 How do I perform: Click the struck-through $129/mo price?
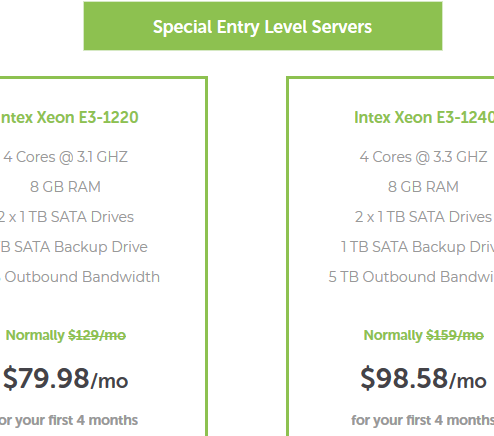[97, 335]
